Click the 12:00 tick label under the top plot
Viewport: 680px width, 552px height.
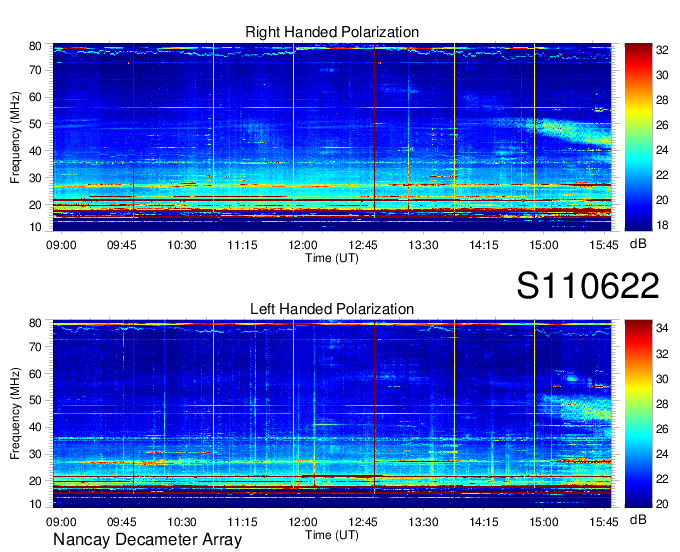pyautogui.click(x=303, y=245)
